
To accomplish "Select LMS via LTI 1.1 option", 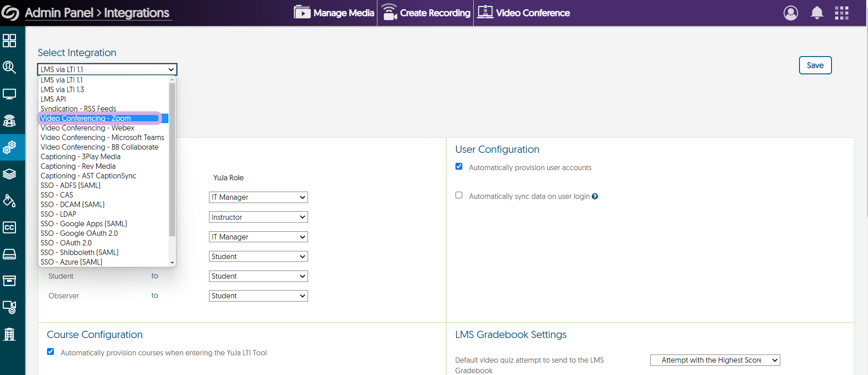I will [x=104, y=80].
